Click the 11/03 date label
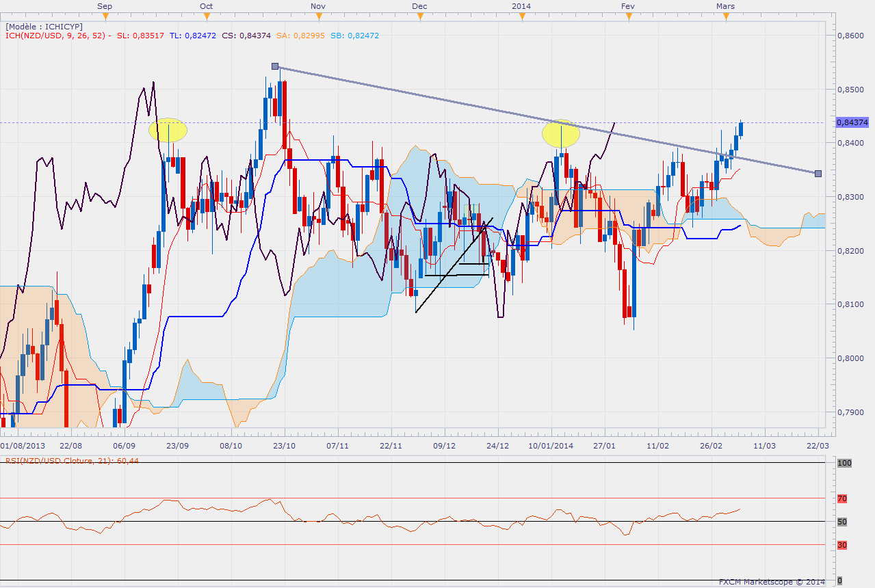Viewport: 875px width, 588px height. pos(764,445)
